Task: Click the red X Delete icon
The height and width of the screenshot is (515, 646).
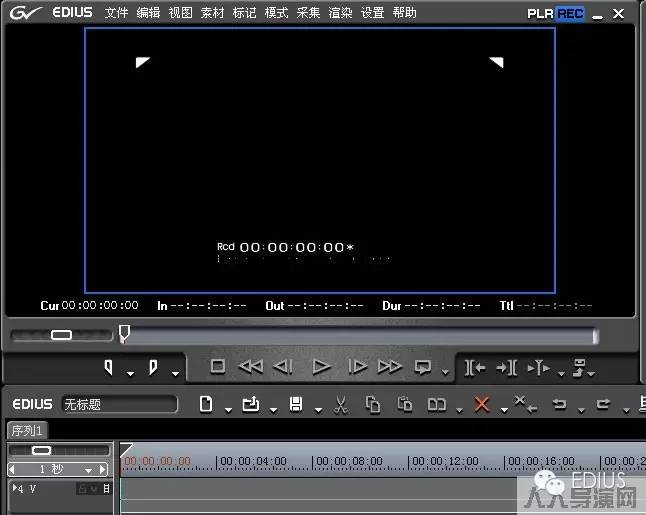Action: coord(482,405)
